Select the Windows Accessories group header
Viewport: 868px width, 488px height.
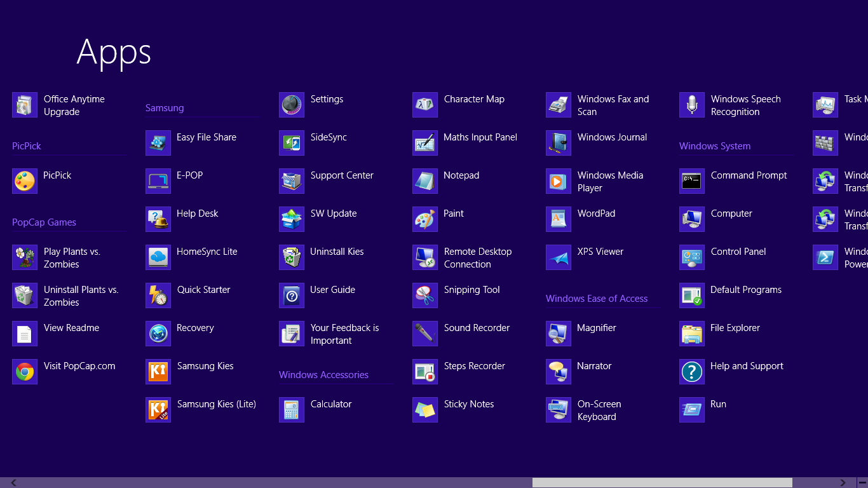coord(323,375)
